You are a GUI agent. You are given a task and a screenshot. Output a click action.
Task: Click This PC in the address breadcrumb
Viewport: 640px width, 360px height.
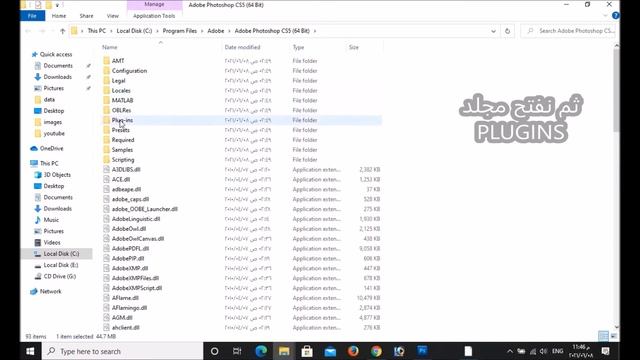97,31
